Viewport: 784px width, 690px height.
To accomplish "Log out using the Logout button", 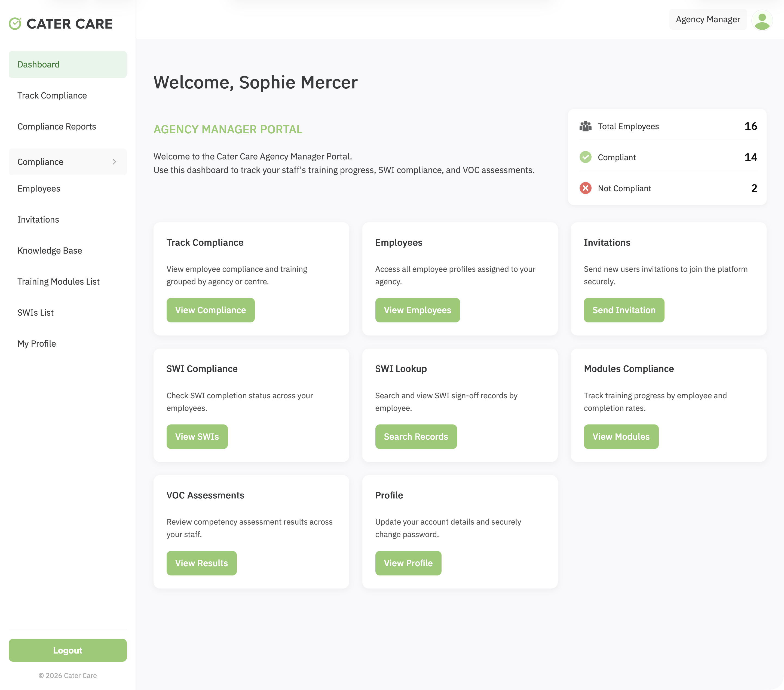I will (x=68, y=650).
